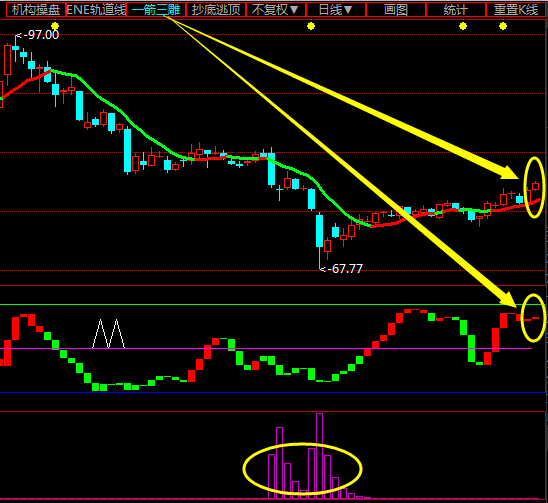Click the -67.77 low price label
The height and width of the screenshot is (503, 548).
(341, 268)
